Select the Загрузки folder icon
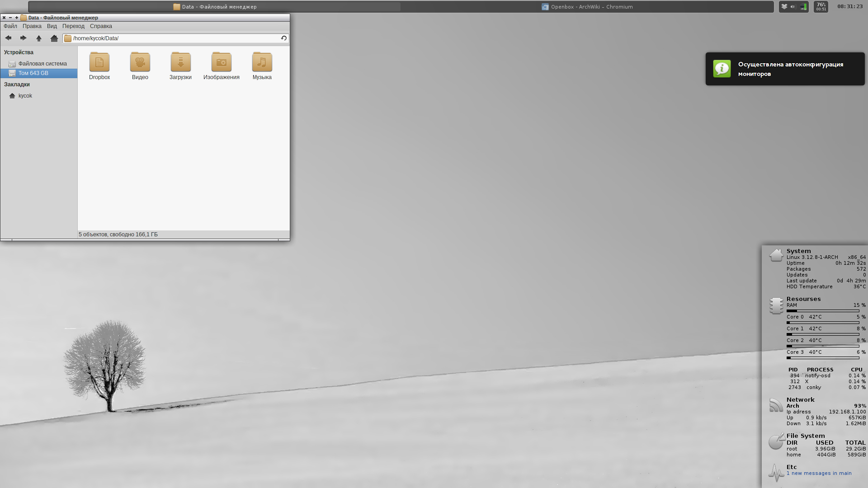This screenshot has height=488, width=868. click(x=181, y=62)
